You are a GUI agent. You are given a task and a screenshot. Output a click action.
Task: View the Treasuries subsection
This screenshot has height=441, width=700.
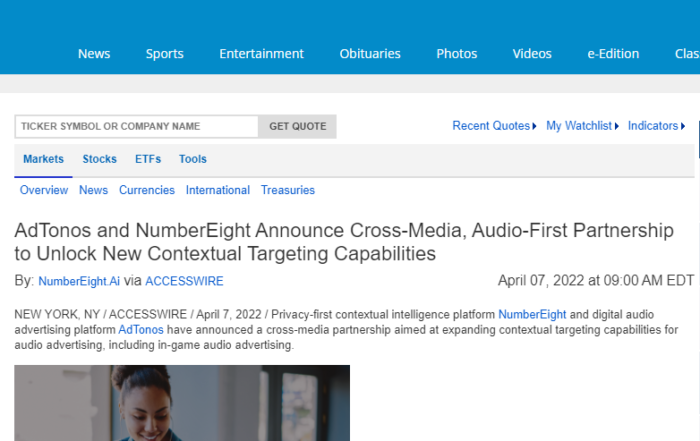tap(288, 190)
